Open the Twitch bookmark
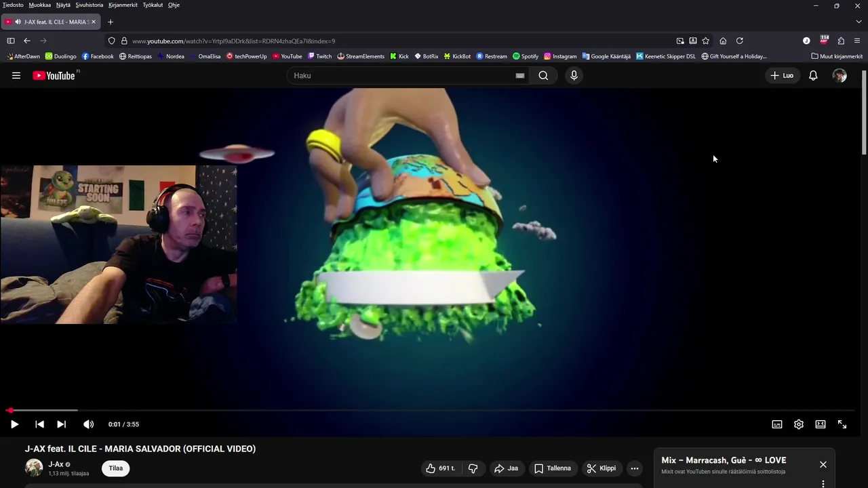Screen dimensions: 868x488 pyautogui.click(x=319, y=56)
